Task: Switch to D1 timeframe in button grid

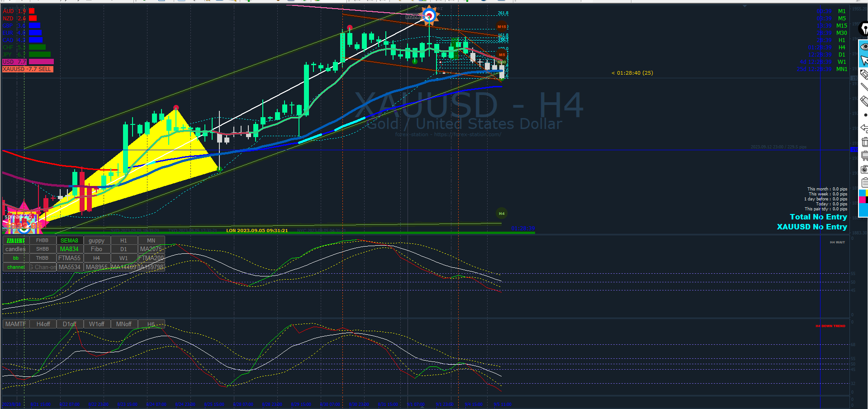Action: 124,249
